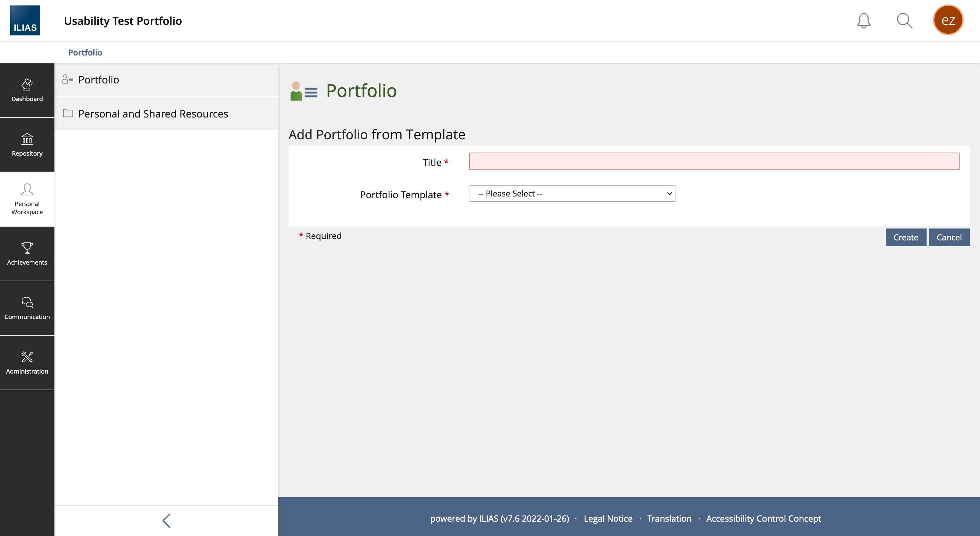Cancel adding the portfolio
This screenshot has width=980, height=536.
tap(949, 237)
